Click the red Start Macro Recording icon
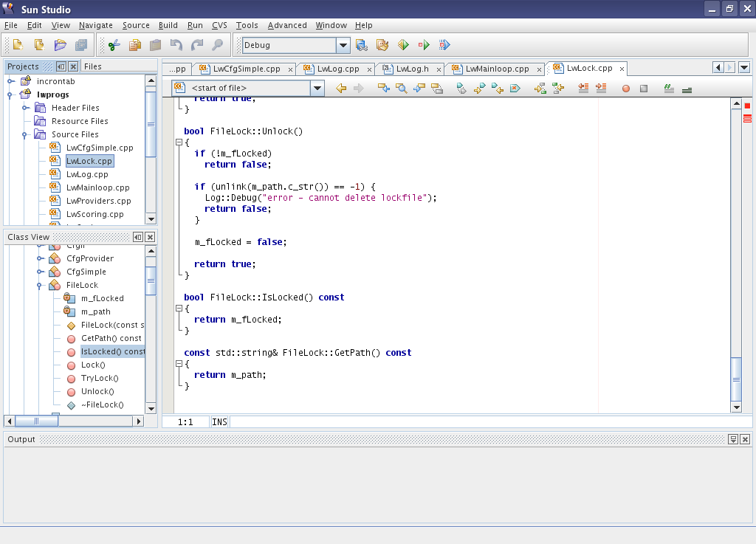The image size is (756, 544). [x=626, y=89]
